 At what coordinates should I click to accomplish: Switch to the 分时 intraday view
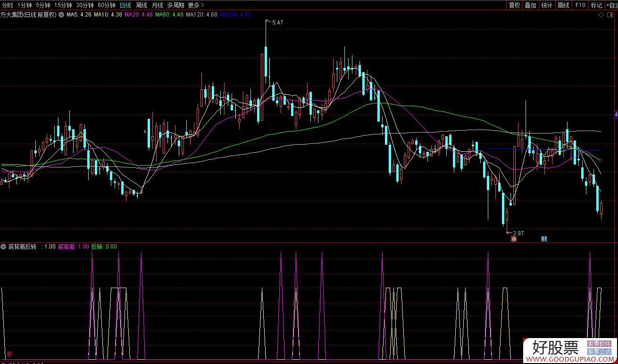coord(8,5)
